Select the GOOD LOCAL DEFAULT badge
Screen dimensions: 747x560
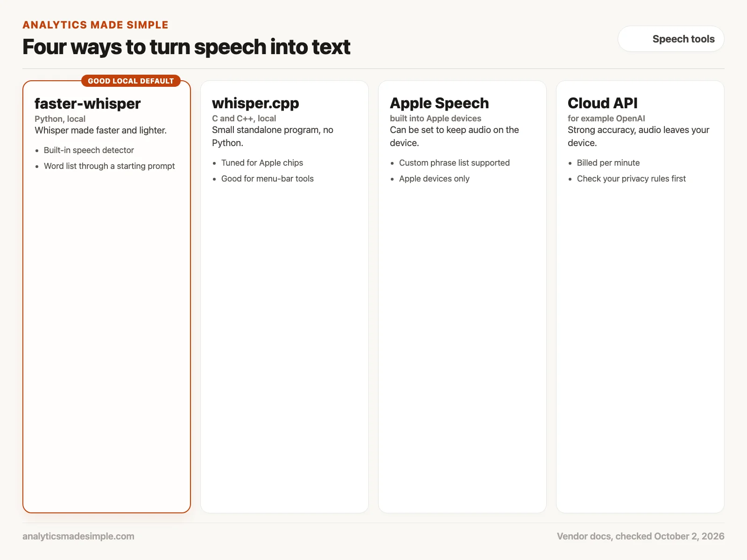coord(131,81)
